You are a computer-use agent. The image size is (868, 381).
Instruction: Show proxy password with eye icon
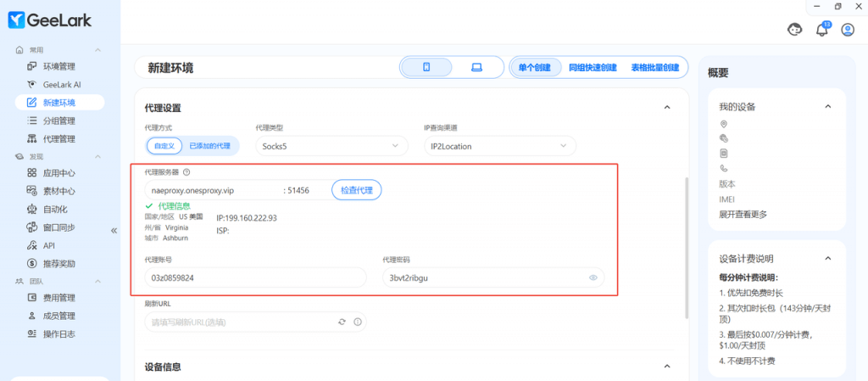[593, 277]
